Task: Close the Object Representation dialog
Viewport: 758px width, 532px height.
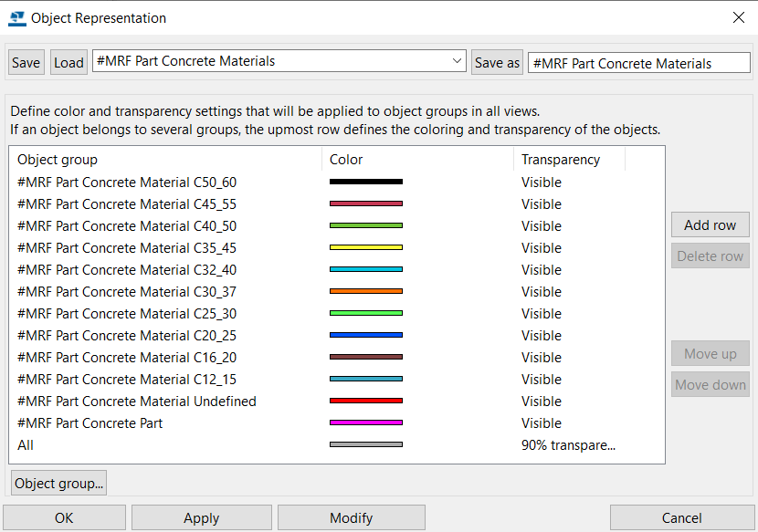Action: click(x=738, y=18)
